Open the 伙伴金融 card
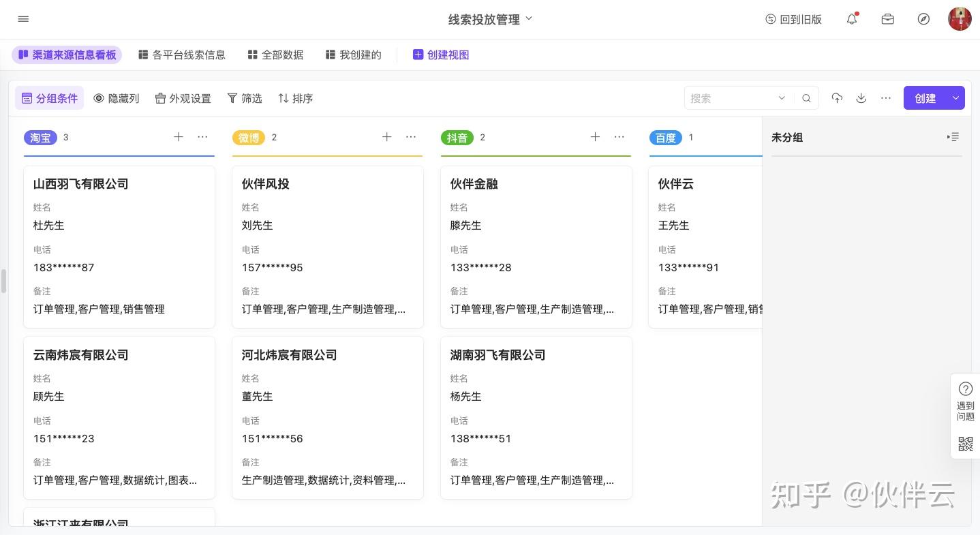 pos(536,245)
